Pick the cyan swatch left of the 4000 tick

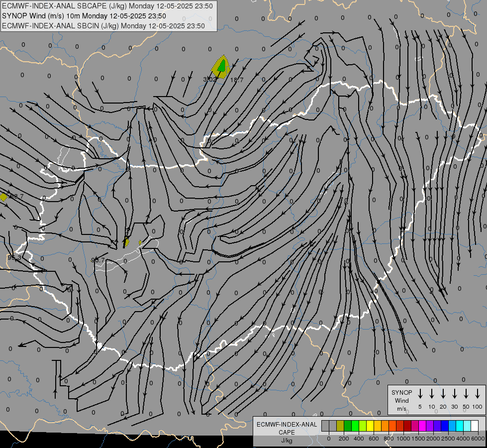[459, 426]
